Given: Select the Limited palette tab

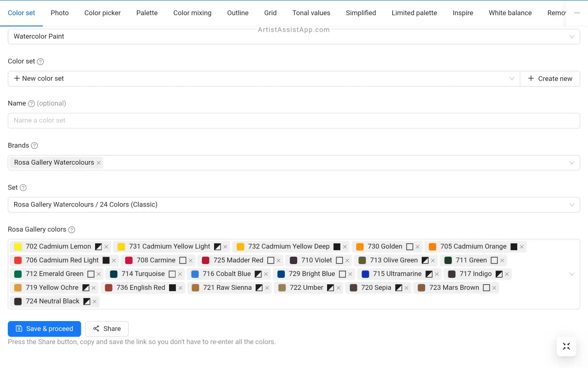Looking at the screenshot, I should (414, 13).
